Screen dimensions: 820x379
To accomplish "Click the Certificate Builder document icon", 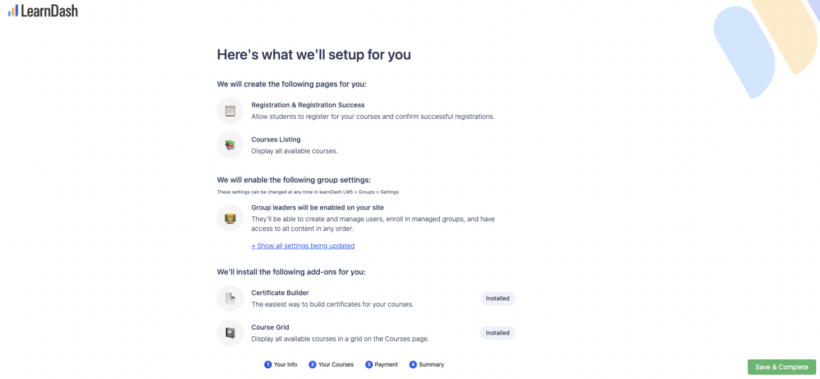I will pos(230,298).
